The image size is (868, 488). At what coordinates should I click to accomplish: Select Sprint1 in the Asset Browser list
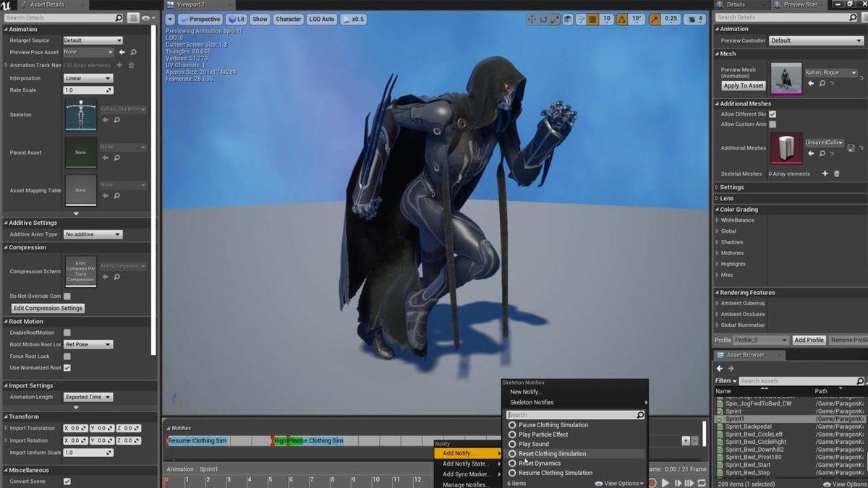tap(734, 418)
